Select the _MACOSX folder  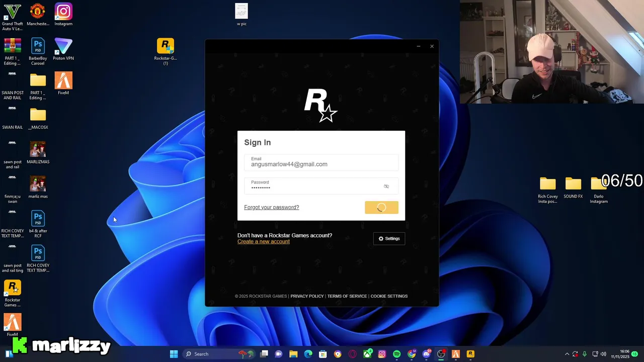coord(38,118)
